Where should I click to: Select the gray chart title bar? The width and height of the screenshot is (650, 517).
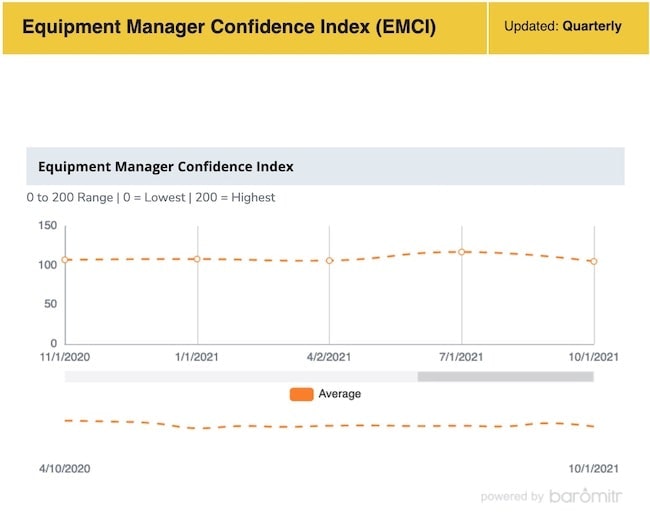coord(325,166)
